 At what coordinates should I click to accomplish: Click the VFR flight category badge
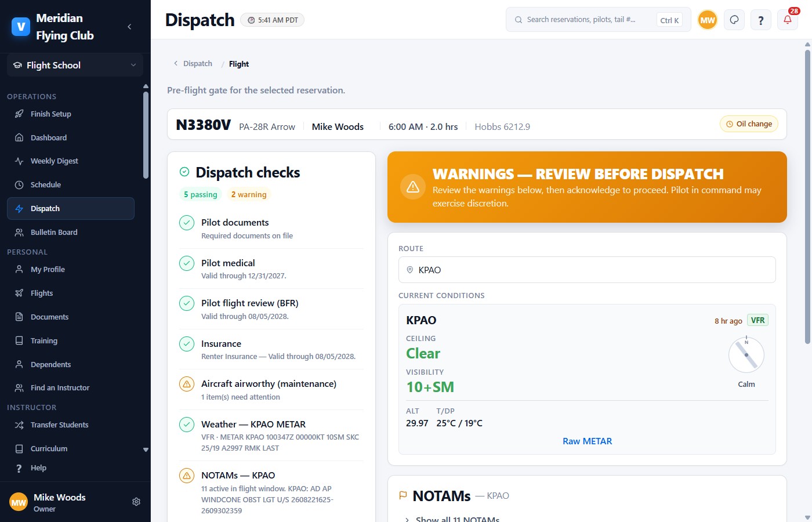757,320
